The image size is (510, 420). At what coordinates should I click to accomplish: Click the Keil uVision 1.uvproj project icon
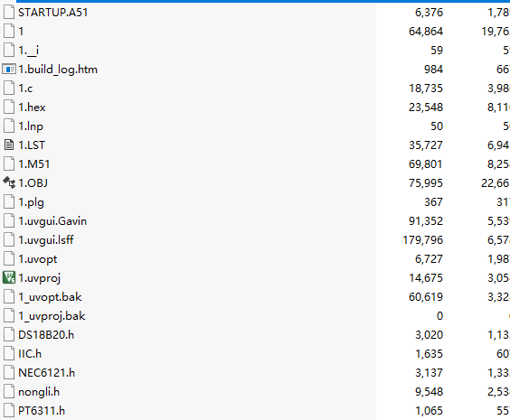(x=9, y=278)
